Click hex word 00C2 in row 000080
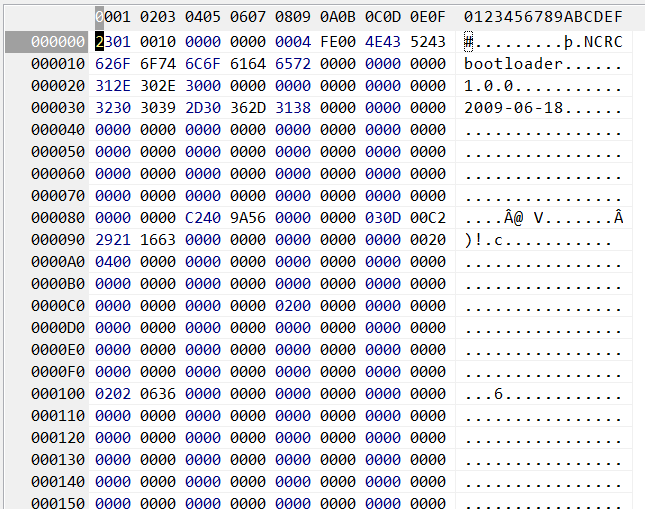The width and height of the screenshot is (645, 509). coord(428,218)
